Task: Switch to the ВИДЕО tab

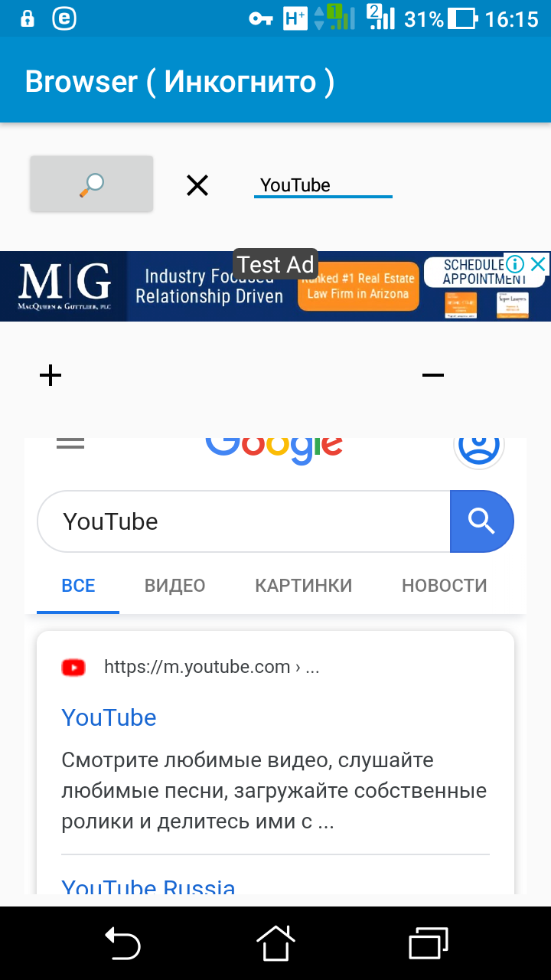Action: coord(175,586)
